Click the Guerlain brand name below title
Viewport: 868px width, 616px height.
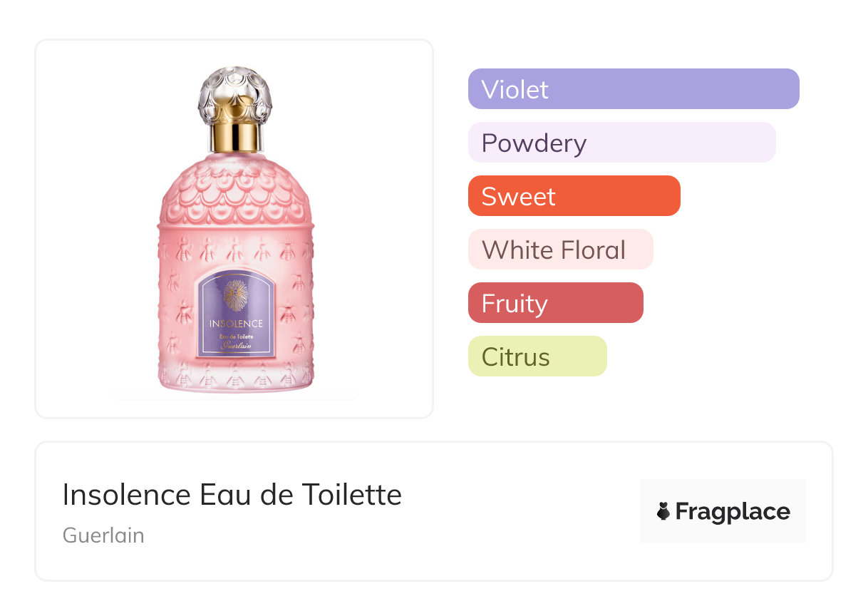103,535
